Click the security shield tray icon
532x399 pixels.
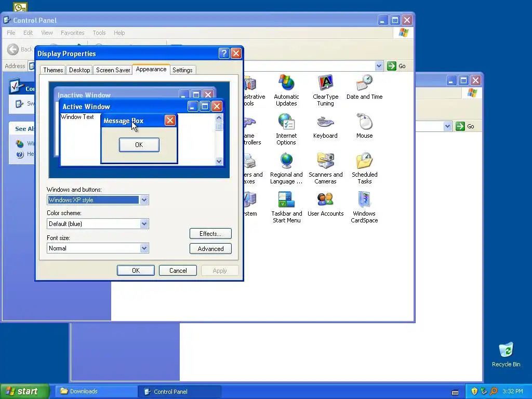474,391
